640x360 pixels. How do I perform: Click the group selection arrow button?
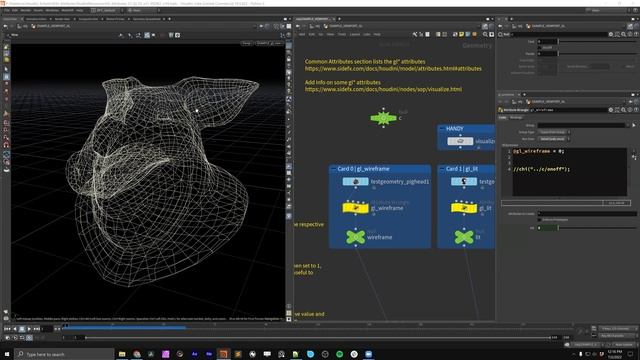[634, 125]
